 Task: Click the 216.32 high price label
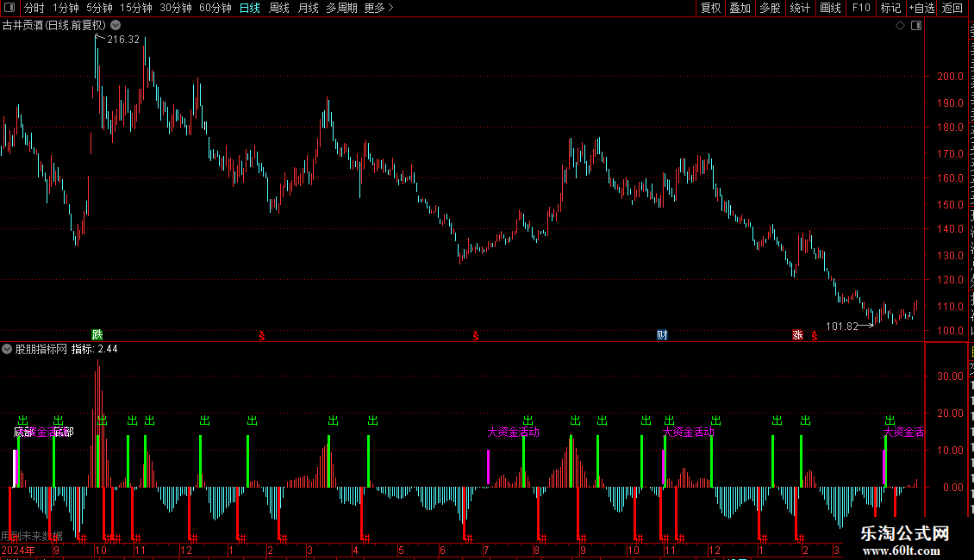pyautogui.click(x=123, y=40)
